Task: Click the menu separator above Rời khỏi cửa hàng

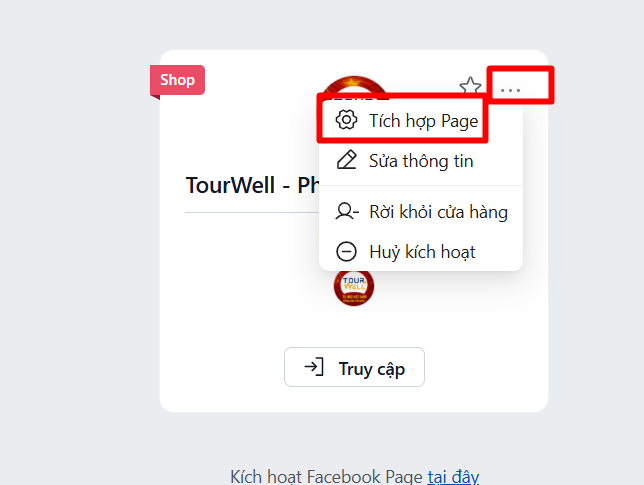Action: pos(421,186)
